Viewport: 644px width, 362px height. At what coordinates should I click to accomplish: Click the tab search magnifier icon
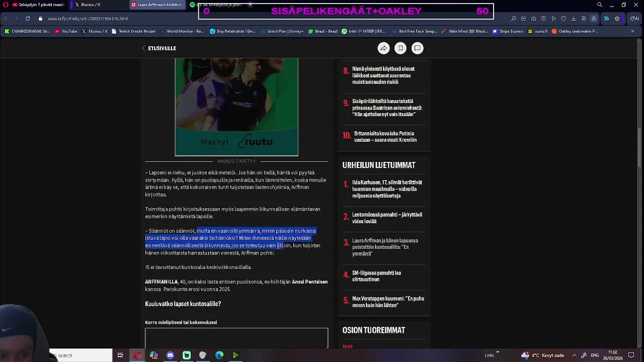click(600, 5)
